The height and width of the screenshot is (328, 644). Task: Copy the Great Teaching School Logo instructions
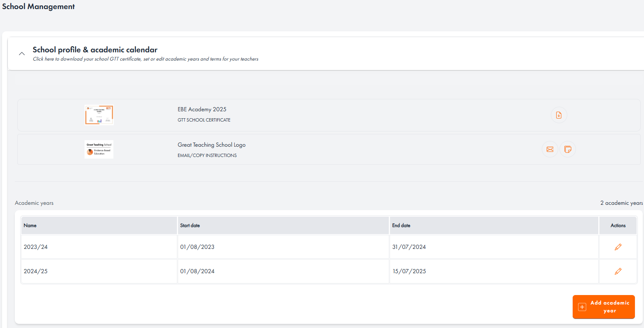[568, 149]
